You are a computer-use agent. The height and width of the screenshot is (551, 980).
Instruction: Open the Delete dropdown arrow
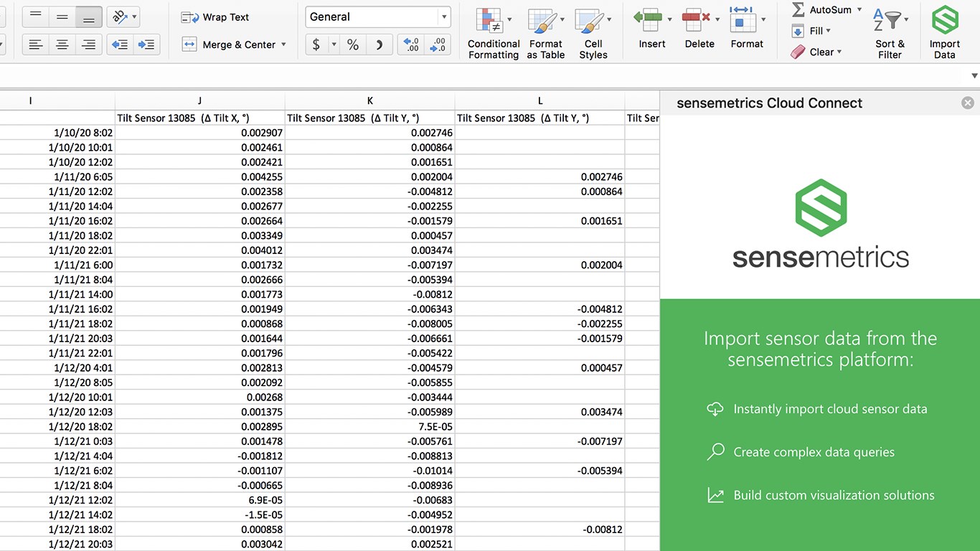pos(717,19)
